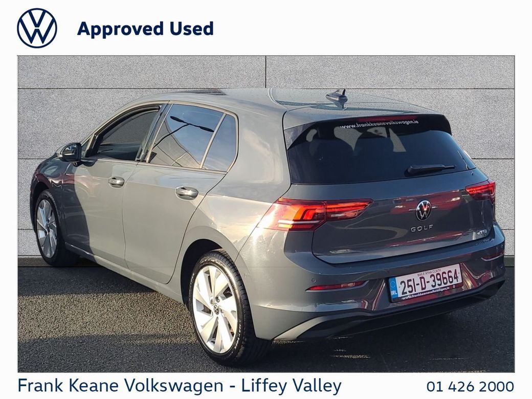Click the rear bumper red reflector

coord(335,286)
